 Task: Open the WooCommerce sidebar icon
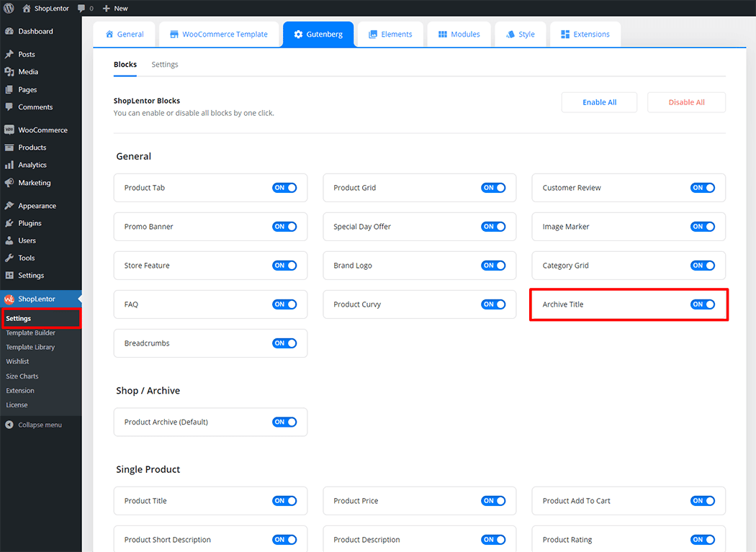(9, 130)
